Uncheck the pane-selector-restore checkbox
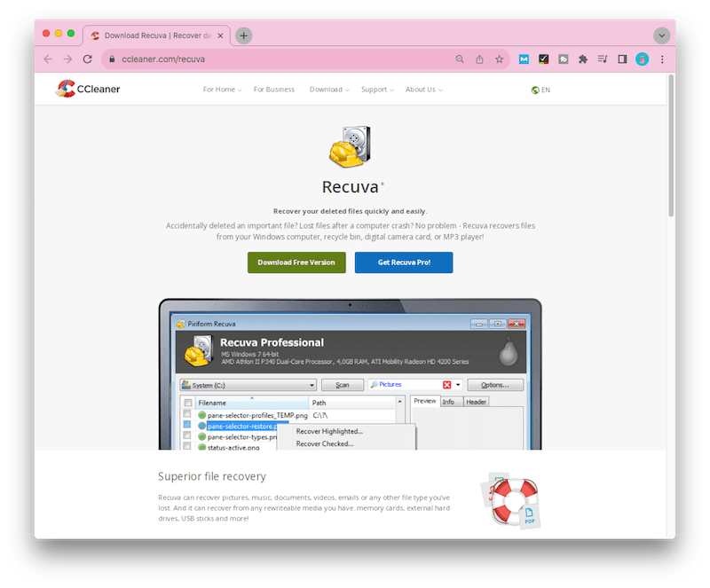 click(187, 425)
